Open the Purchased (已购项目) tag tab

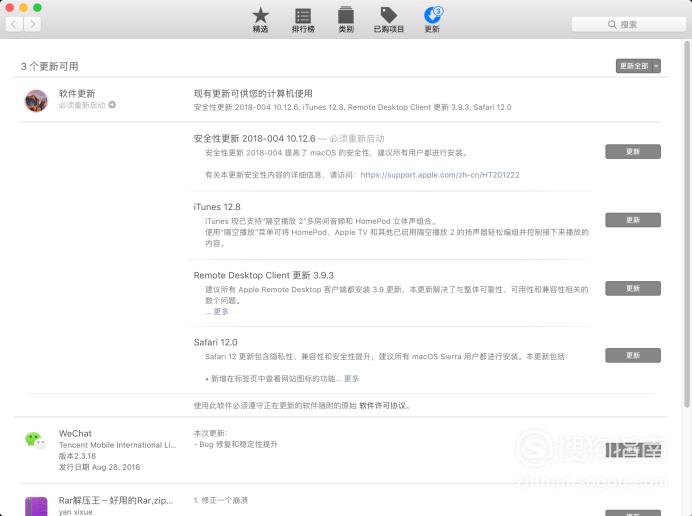(x=389, y=20)
